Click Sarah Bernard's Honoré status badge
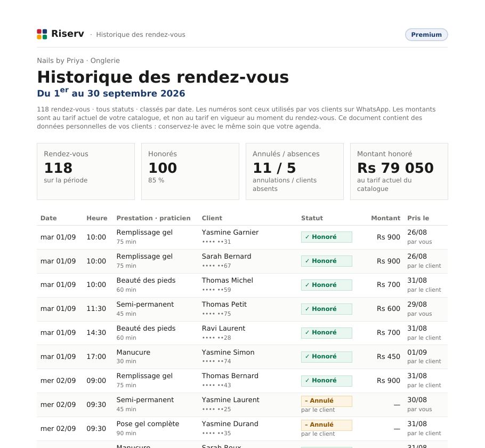This screenshot has height=448, width=485. (x=326, y=261)
